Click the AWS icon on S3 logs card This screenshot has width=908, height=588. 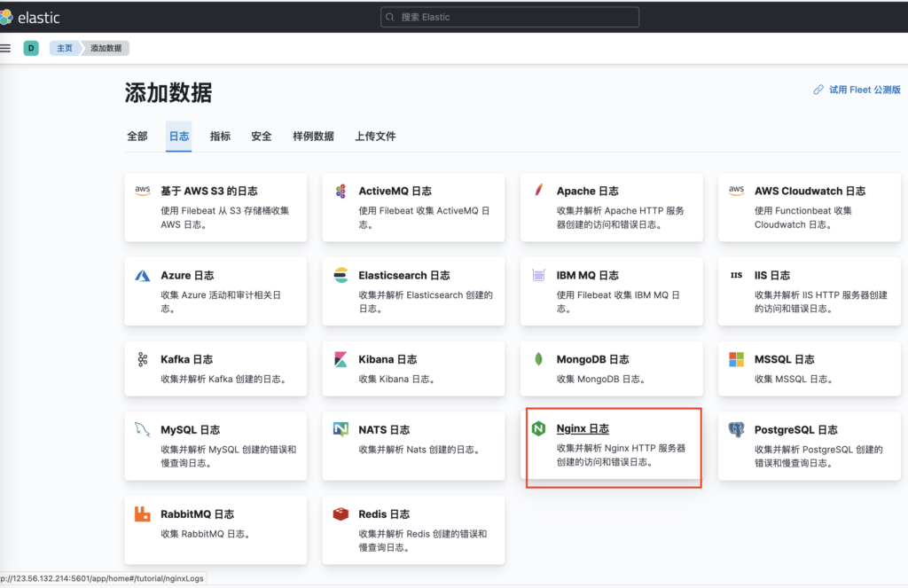(143, 191)
